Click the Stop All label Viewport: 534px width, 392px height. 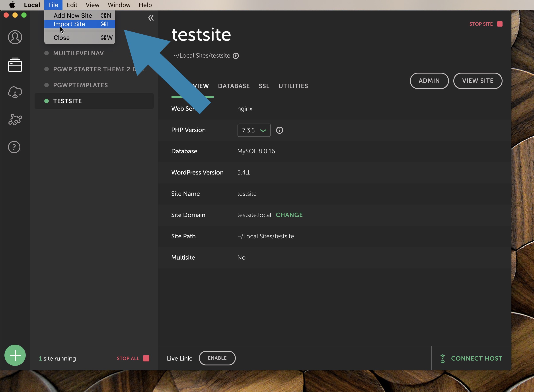click(128, 358)
